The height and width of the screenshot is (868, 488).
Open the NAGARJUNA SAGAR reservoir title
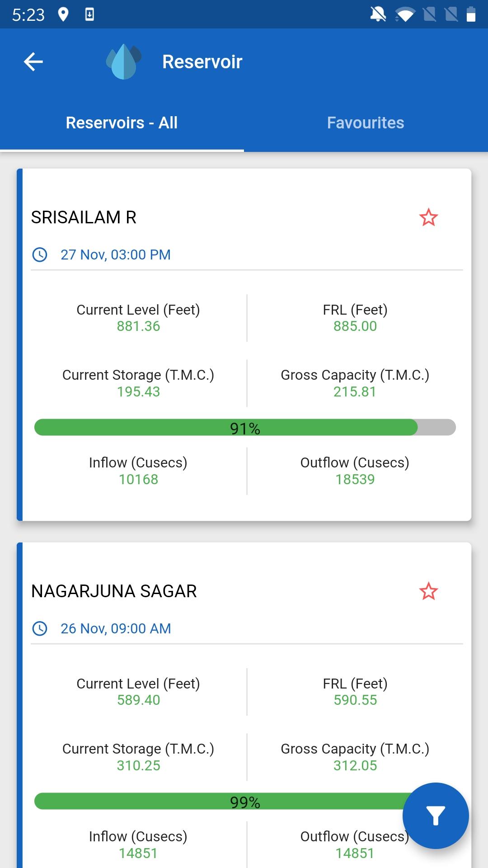[114, 591]
